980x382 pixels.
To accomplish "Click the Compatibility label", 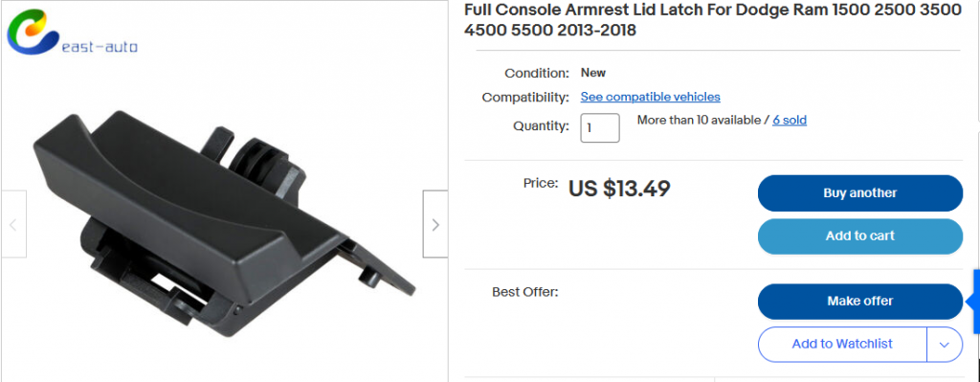I will (525, 98).
